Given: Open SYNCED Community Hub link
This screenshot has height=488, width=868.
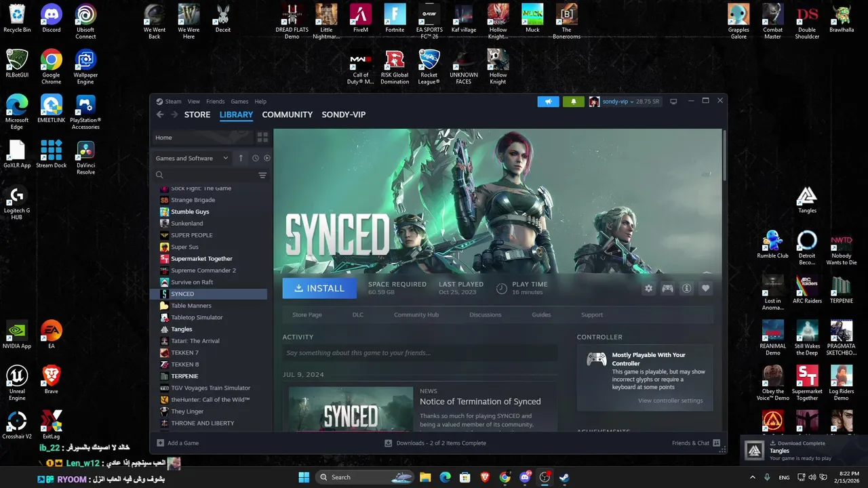Looking at the screenshot, I should click(x=416, y=314).
